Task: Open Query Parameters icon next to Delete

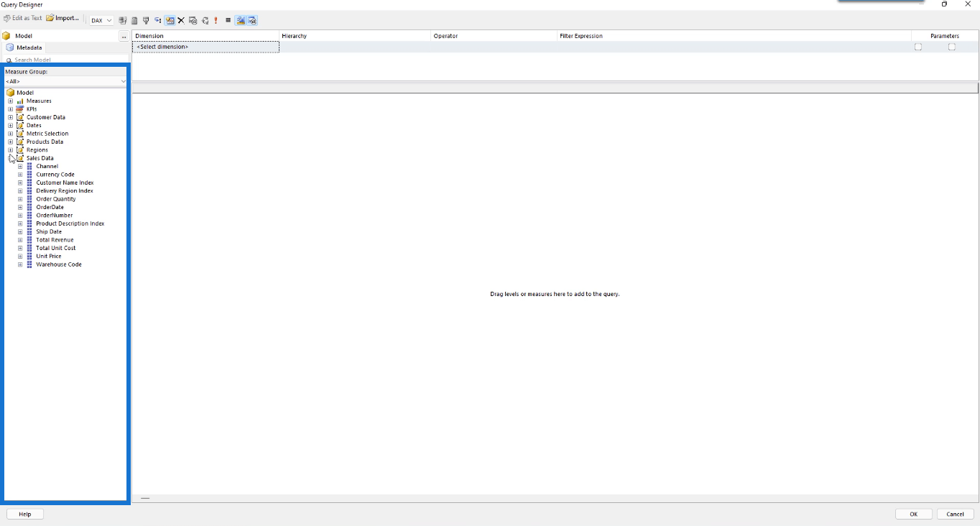Action: pos(193,20)
